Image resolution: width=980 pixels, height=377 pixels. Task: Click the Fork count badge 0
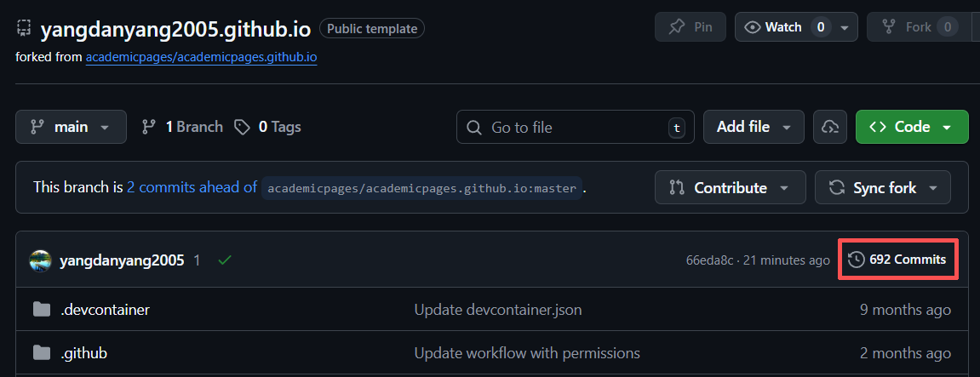[948, 27]
